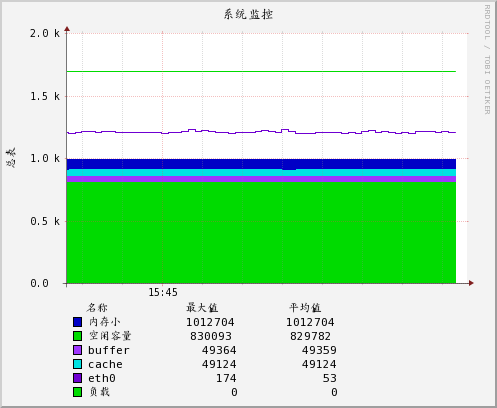Click the cyan cache band in chart

261,173
